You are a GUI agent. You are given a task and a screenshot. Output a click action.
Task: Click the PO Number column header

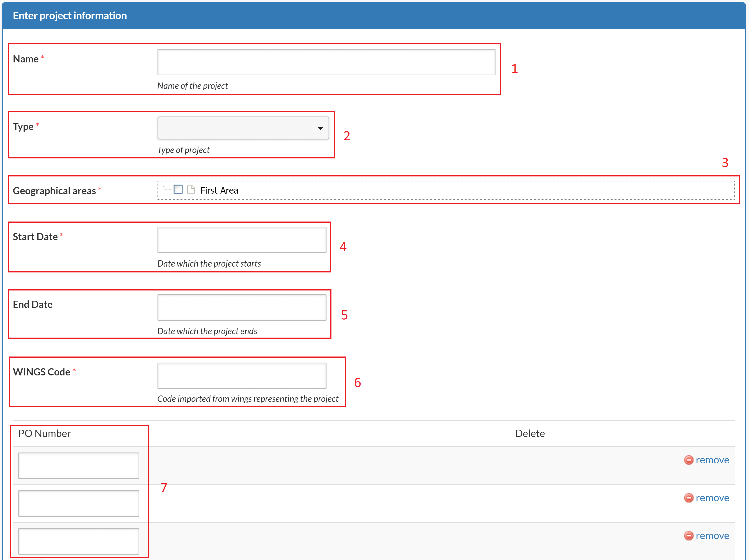(x=44, y=433)
